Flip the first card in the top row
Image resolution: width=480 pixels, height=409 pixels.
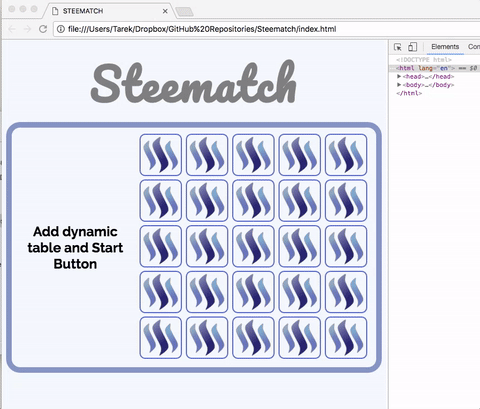point(161,155)
